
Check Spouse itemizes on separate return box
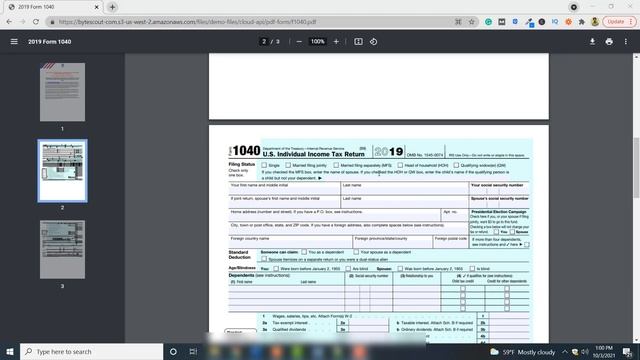coord(264,259)
